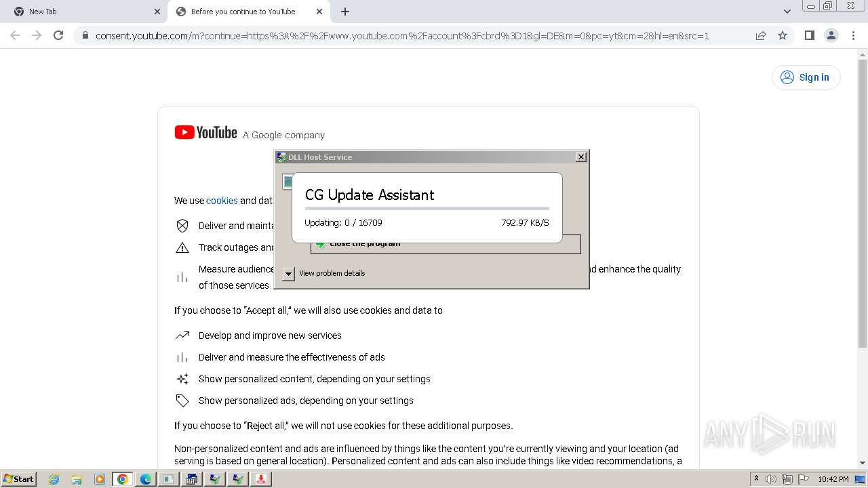Open Microsoft Edge from taskbar
The height and width of the screenshot is (488, 868).
[x=146, y=479]
